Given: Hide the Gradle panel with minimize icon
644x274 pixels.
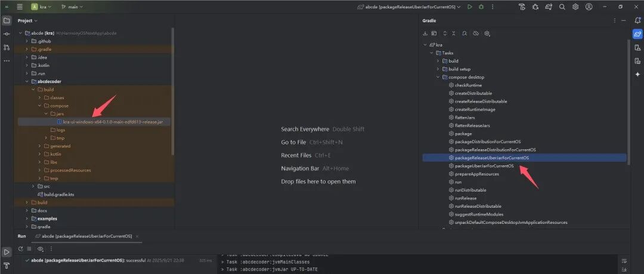Looking at the screenshot, I should 624,20.
